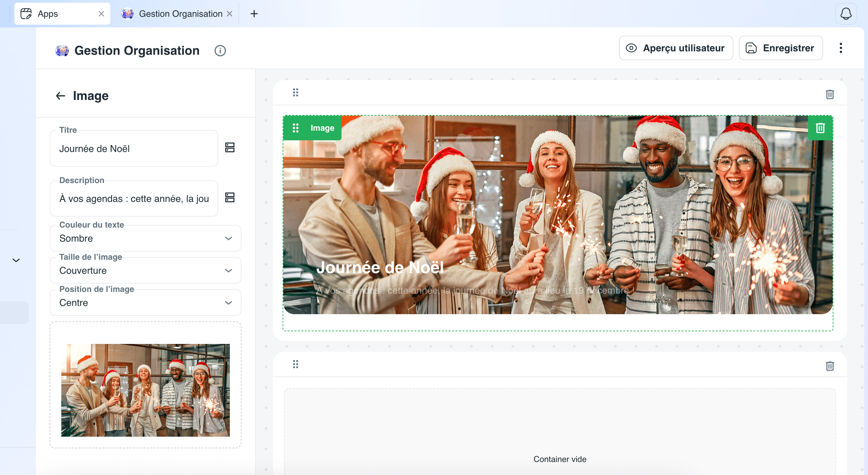Viewport: 868px width, 475px height.
Task: Open a new tab with plus icon
Action: [x=254, y=14]
